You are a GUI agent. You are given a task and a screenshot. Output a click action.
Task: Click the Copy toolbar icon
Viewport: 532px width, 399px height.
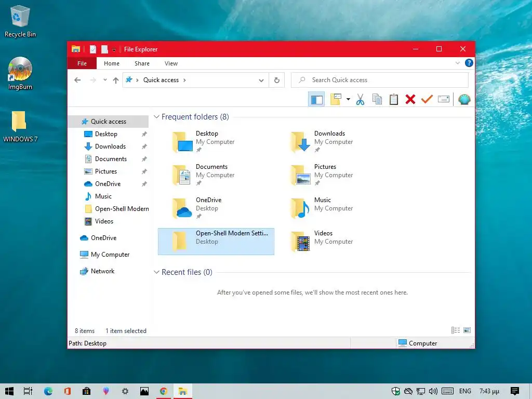pos(377,99)
